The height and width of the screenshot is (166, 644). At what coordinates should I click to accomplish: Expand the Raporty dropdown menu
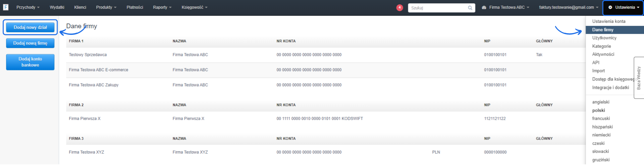point(162,7)
